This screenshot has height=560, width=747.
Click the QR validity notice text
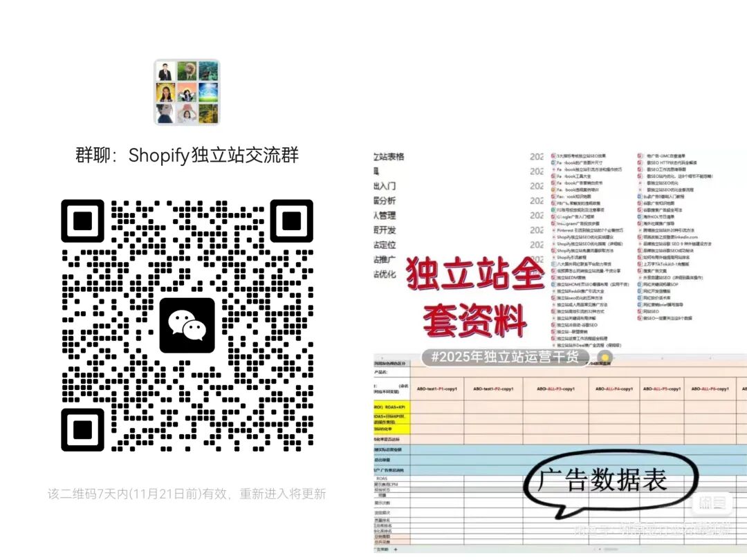point(187,494)
